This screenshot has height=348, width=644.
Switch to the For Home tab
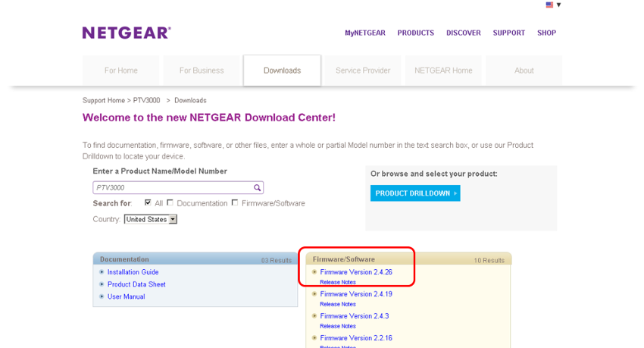tap(120, 71)
